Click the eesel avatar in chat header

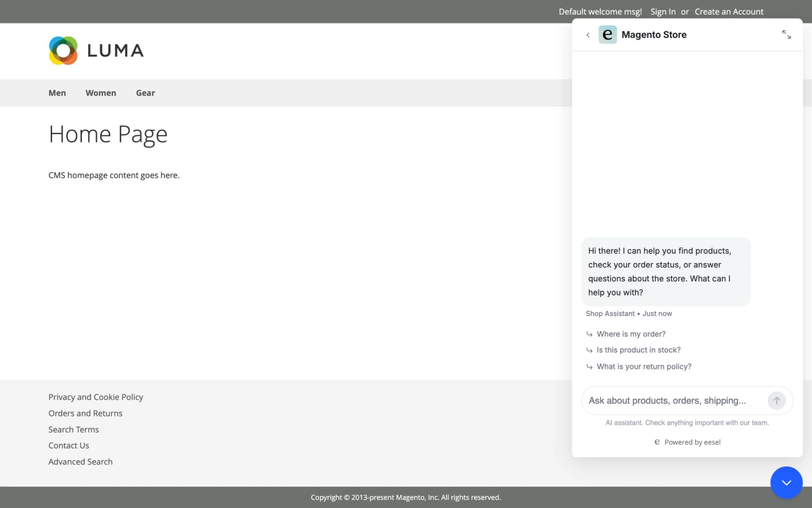[x=608, y=35]
